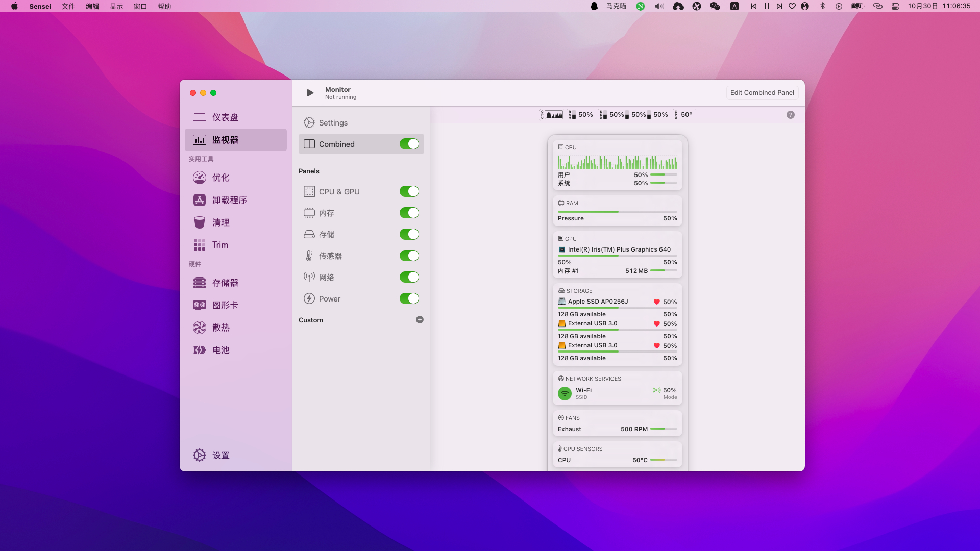
Task: Switch off the Power panel toggle
Action: 409,298
